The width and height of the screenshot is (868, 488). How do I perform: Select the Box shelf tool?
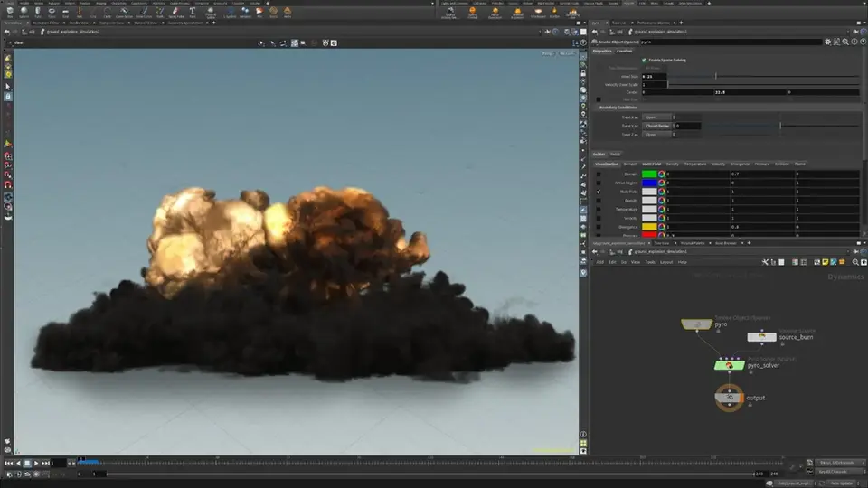tap(10, 12)
